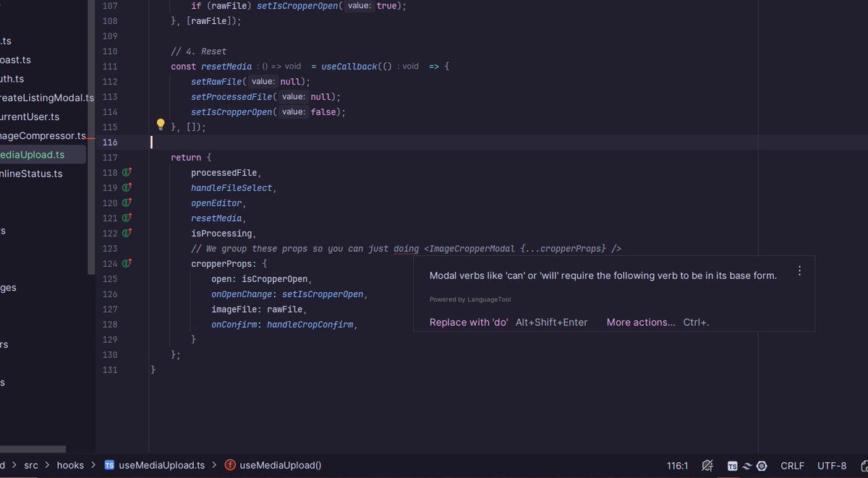Click gutter marker beside openEditor on line 120
Screen dimensions: 868x478
tap(127, 202)
